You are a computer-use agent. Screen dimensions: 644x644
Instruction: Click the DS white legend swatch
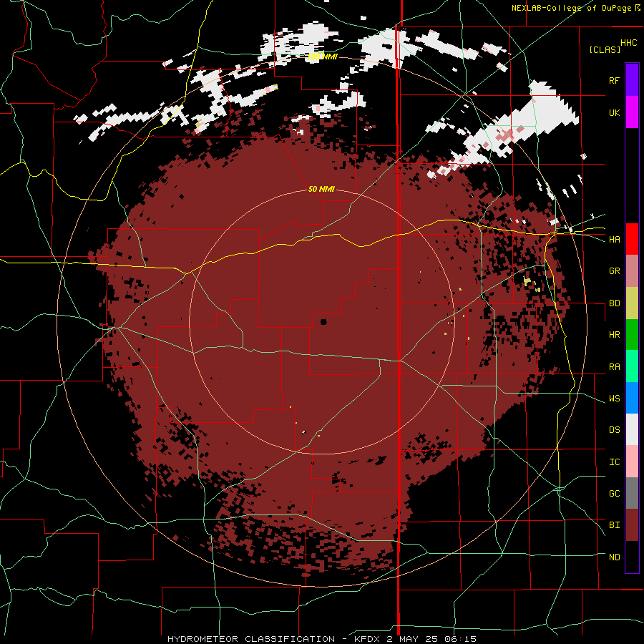pos(632,429)
